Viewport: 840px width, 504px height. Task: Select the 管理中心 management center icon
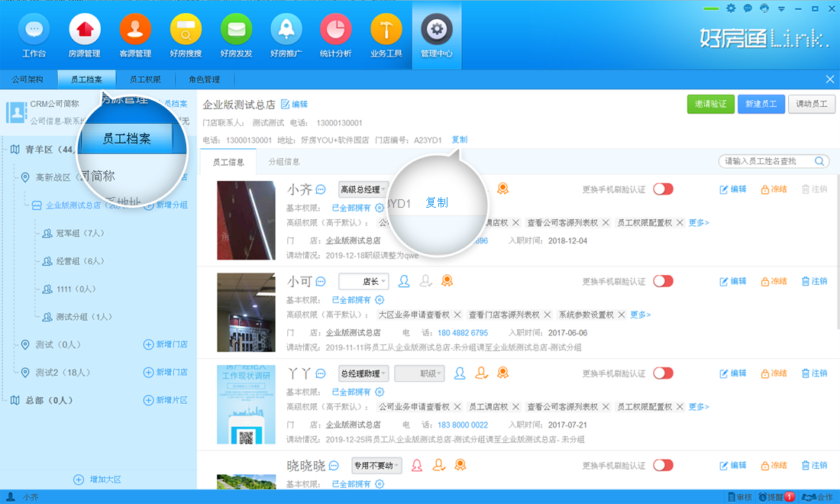tap(436, 35)
